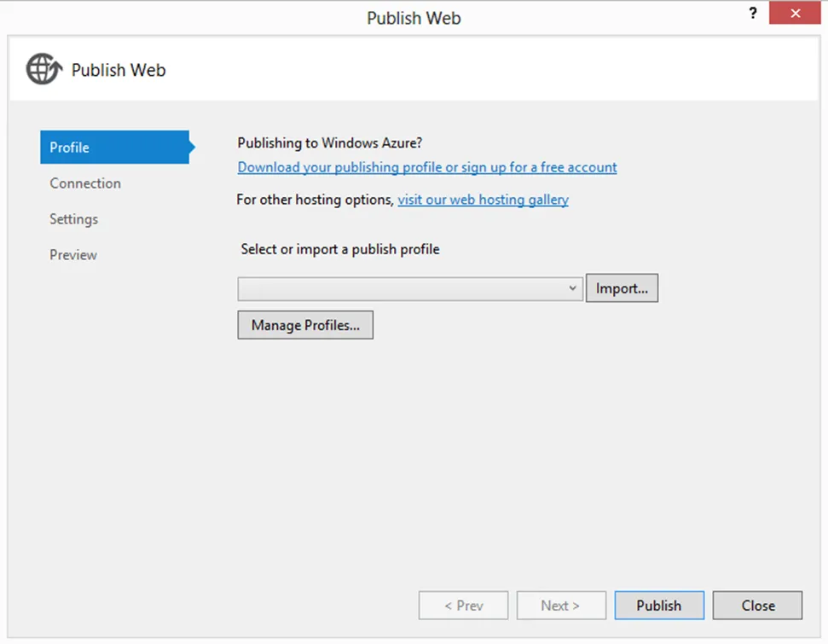Click the 'Publishing to Windows Azure?' text

click(x=329, y=143)
